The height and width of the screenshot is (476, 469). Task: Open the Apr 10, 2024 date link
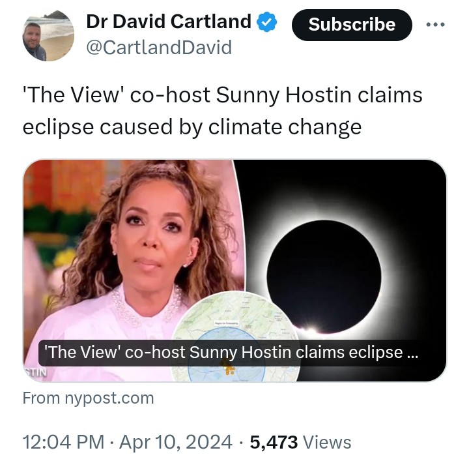coord(175,442)
